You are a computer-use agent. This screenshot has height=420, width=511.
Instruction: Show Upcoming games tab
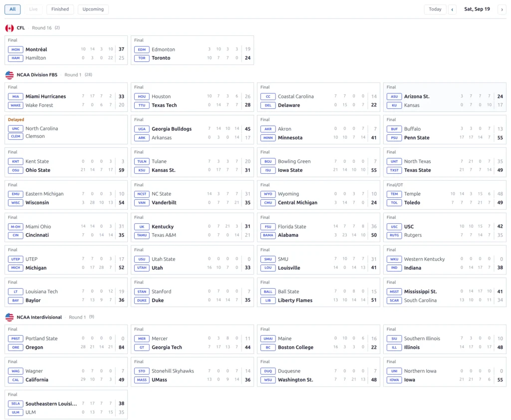(93, 9)
